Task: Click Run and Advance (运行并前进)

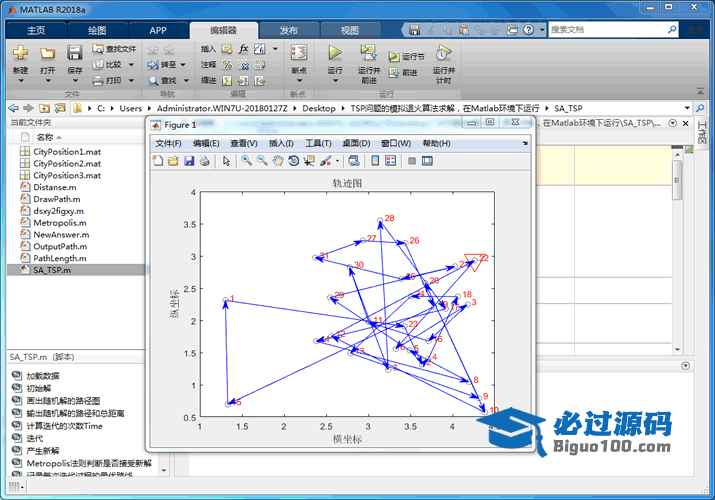Action: 368,64
